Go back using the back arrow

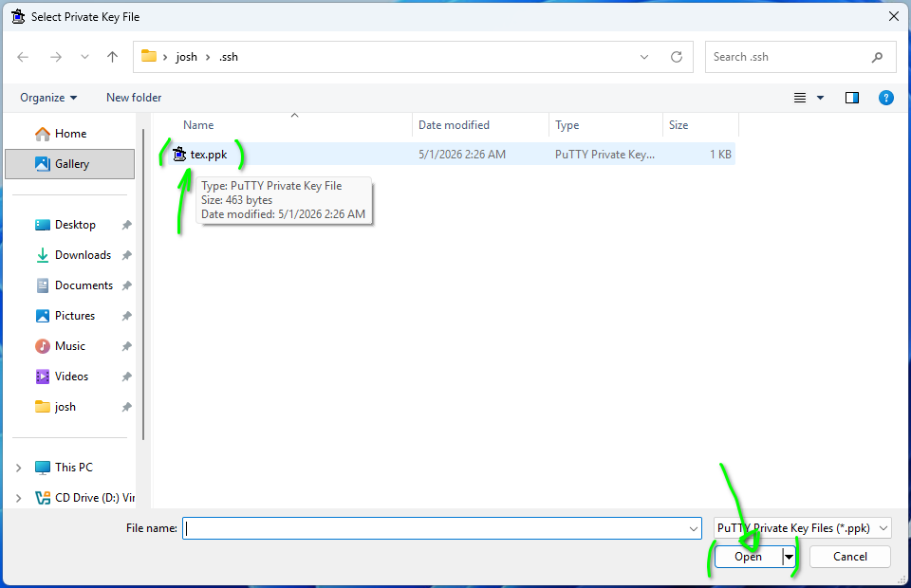(x=23, y=57)
